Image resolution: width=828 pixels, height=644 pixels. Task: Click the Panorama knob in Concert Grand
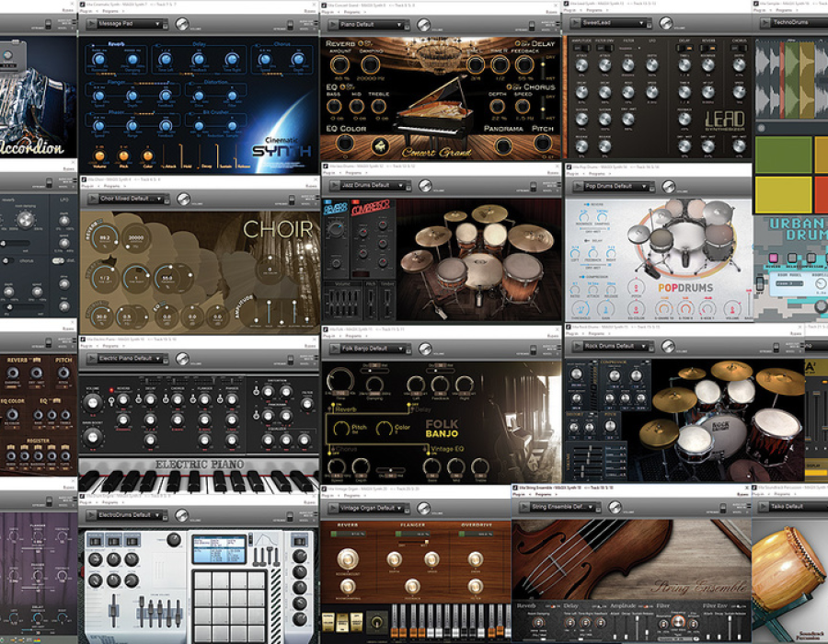tap(502, 144)
